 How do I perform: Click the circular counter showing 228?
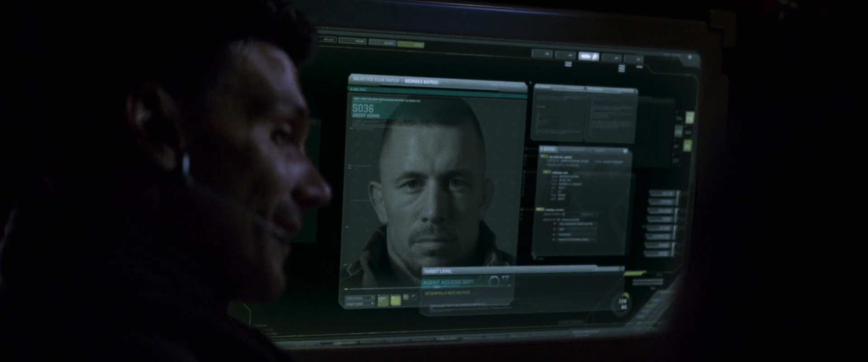coord(623,305)
